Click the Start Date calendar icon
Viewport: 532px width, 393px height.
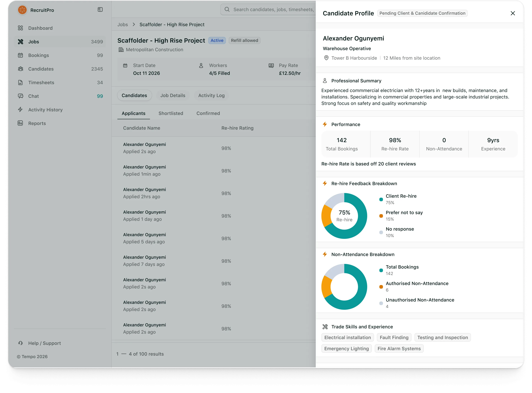(x=125, y=65)
